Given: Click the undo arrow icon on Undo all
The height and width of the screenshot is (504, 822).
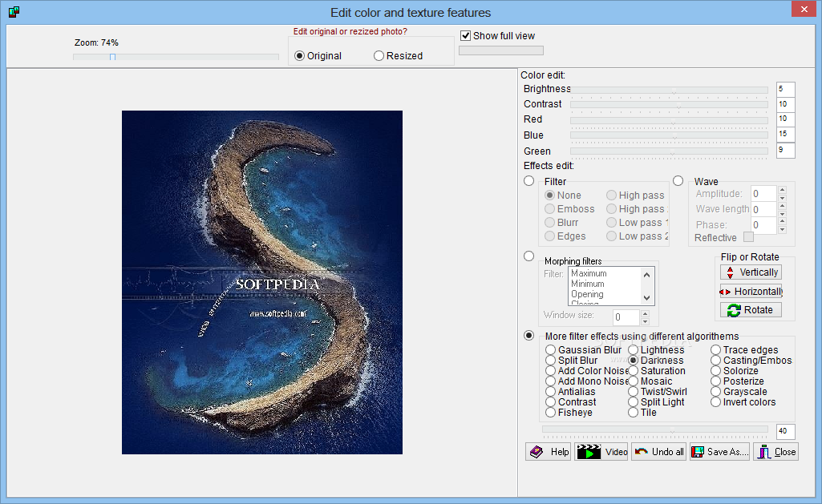Looking at the screenshot, I should pyautogui.click(x=642, y=452).
